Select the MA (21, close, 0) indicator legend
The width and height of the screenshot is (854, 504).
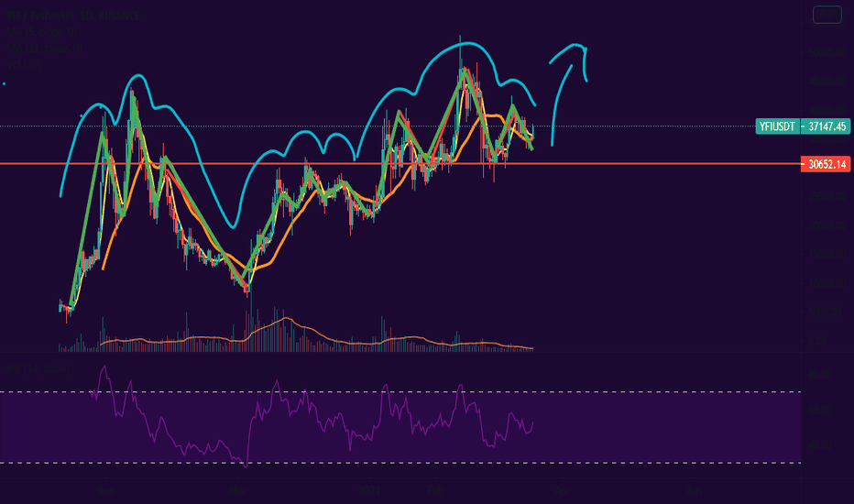45,48
